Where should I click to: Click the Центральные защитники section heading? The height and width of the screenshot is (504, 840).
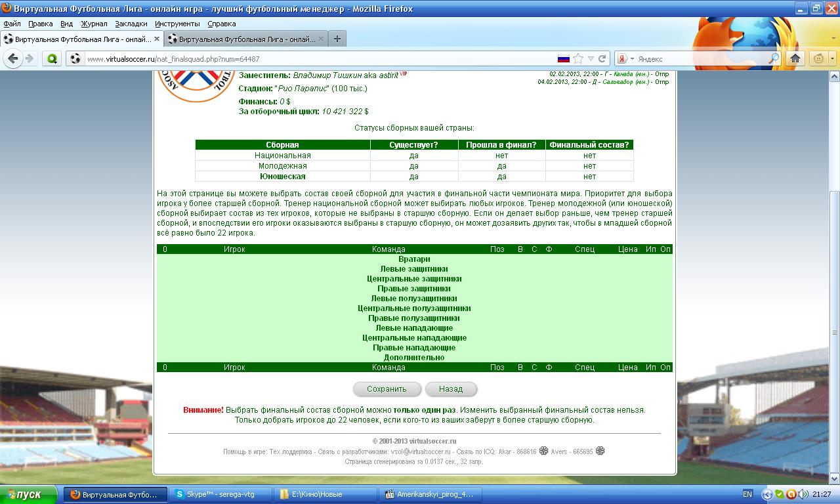[x=414, y=279]
